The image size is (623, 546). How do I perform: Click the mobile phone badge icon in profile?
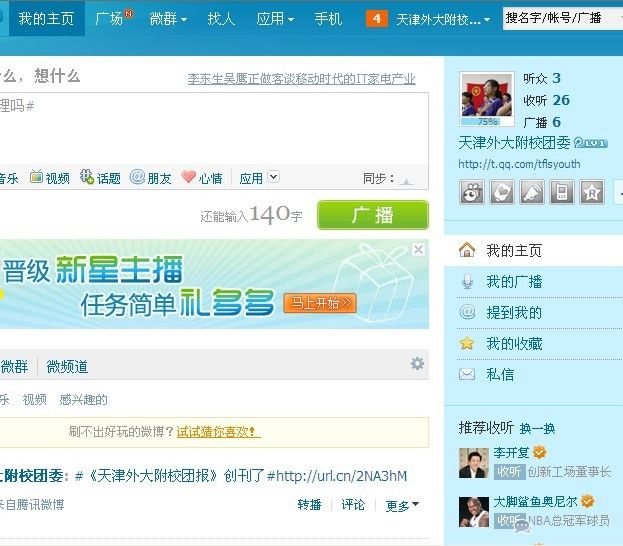point(562,192)
